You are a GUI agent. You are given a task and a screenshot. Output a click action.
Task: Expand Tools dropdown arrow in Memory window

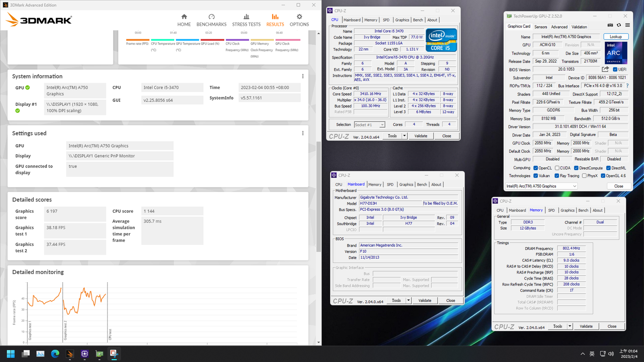tap(570, 326)
